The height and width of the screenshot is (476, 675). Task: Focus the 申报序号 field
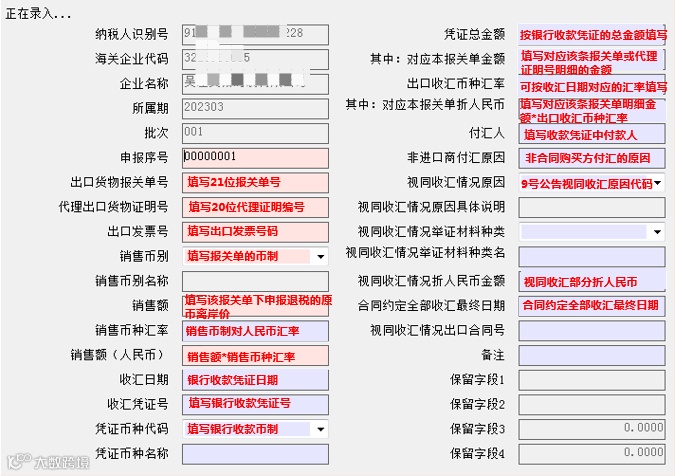coord(255,158)
